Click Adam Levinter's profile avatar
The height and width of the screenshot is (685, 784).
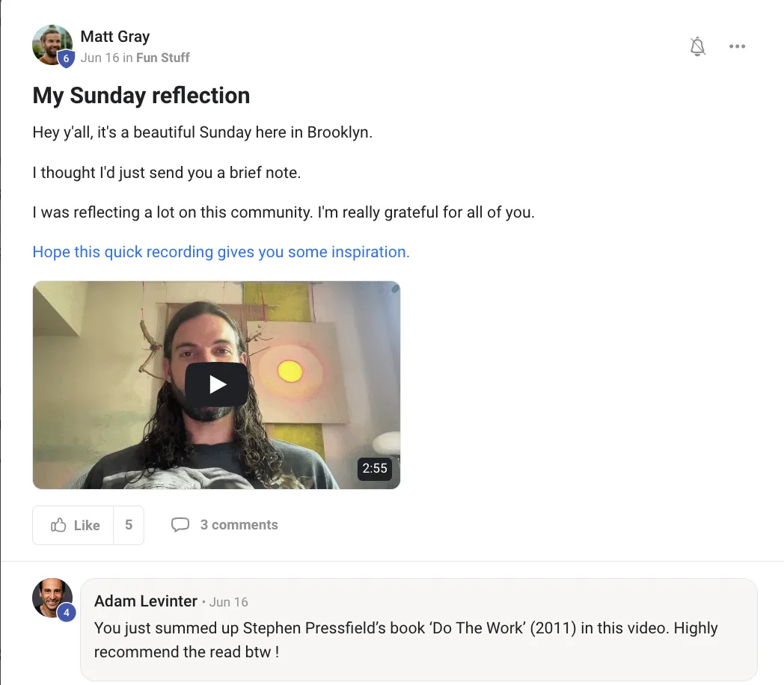(x=52, y=598)
